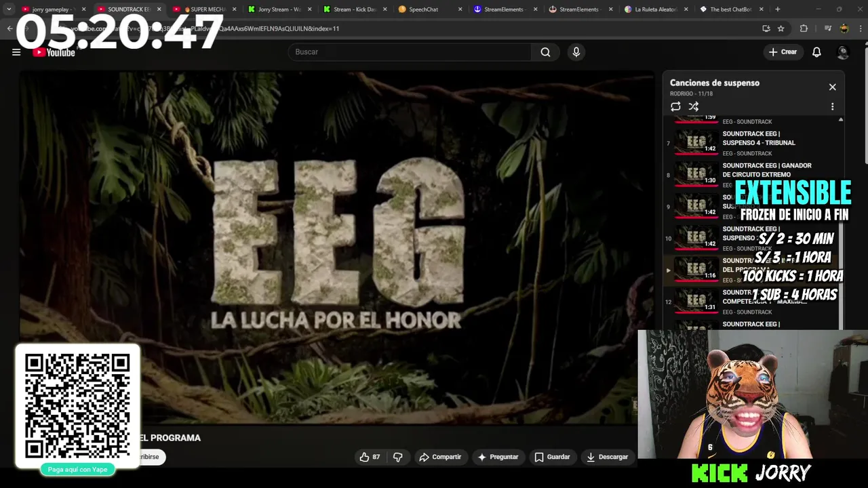
Task: Close the SUPER MECHA tab
Action: pyautogui.click(x=234, y=9)
